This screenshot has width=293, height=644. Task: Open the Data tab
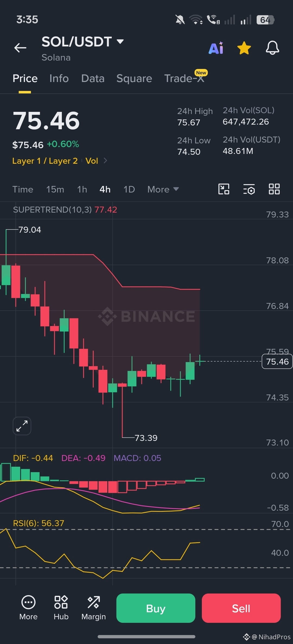(x=93, y=78)
